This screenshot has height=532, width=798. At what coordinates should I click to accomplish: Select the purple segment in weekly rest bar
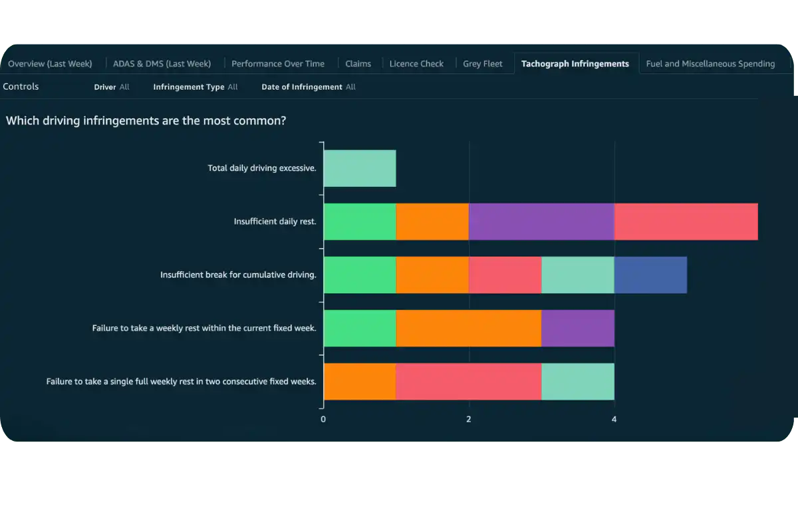tap(578, 328)
